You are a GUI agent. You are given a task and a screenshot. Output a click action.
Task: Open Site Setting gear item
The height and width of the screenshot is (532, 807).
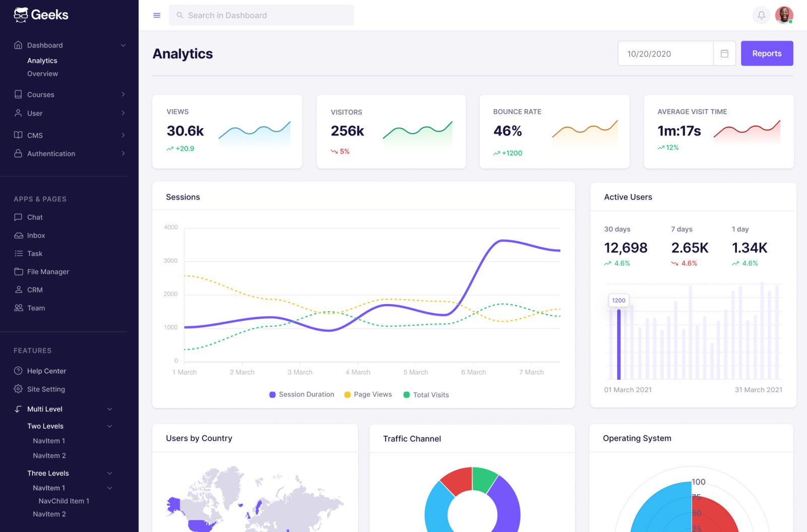[x=46, y=389]
